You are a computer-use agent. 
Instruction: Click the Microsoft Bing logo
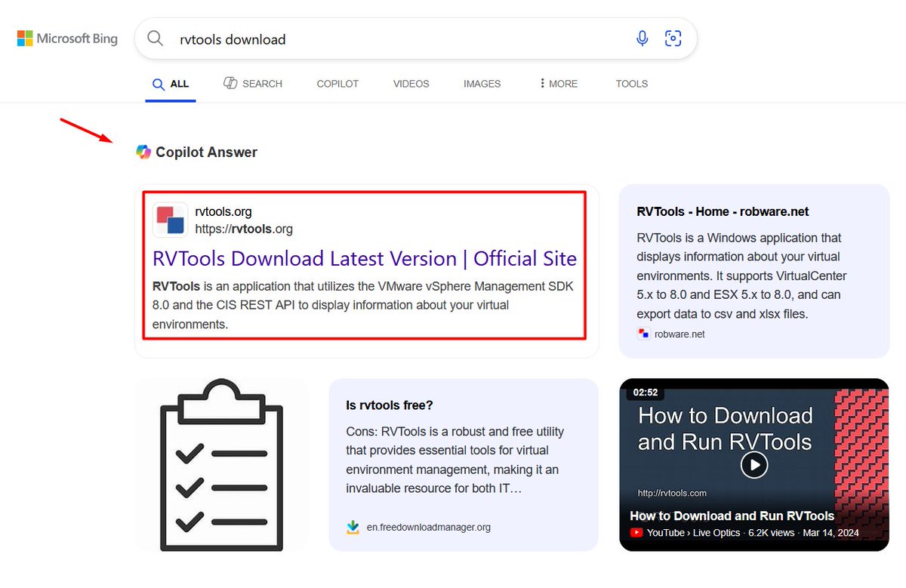[66, 38]
